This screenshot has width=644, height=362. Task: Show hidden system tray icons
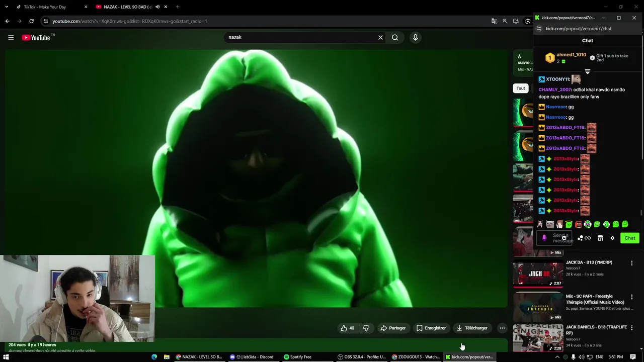point(557,357)
